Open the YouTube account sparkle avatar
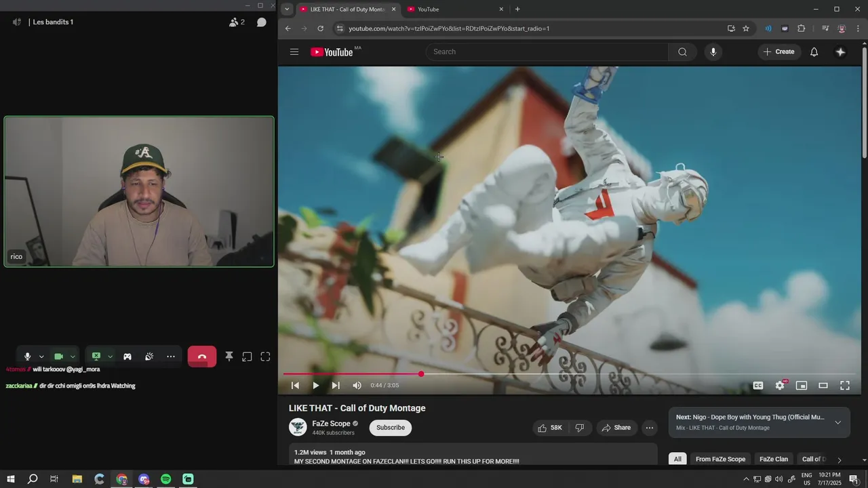The width and height of the screenshot is (868, 488). 840,52
